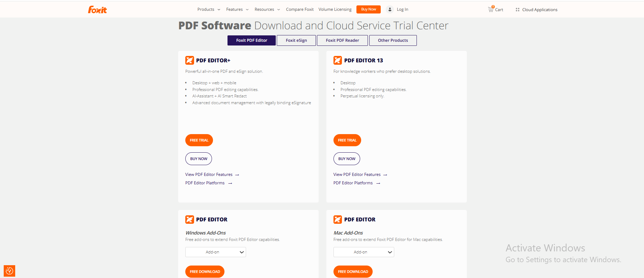Click the Foxit logo in header
The width and height of the screenshot is (644, 278).
pos(97,10)
